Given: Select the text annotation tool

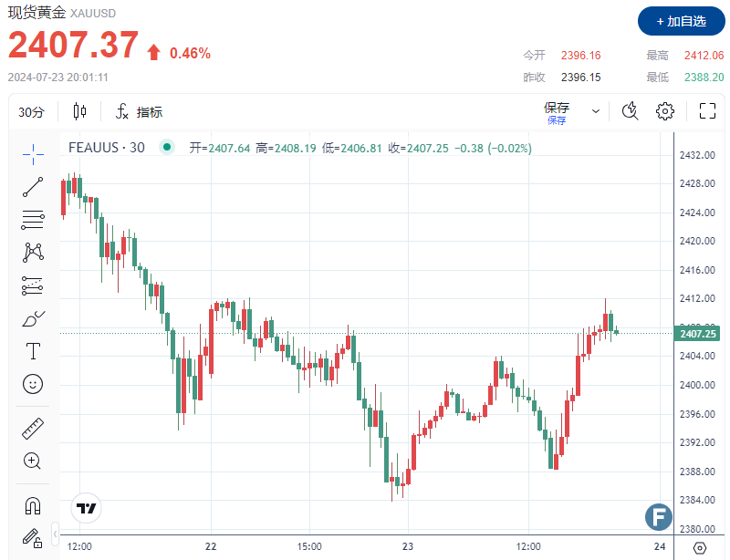Looking at the screenshot, I should click(x=33, y=350).
